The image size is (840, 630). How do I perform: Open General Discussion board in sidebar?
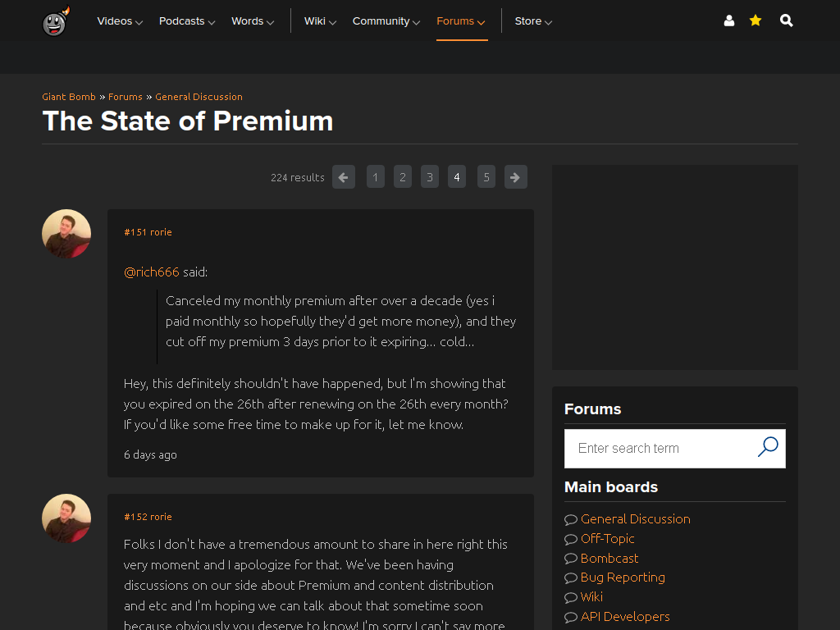pos(636,519)
